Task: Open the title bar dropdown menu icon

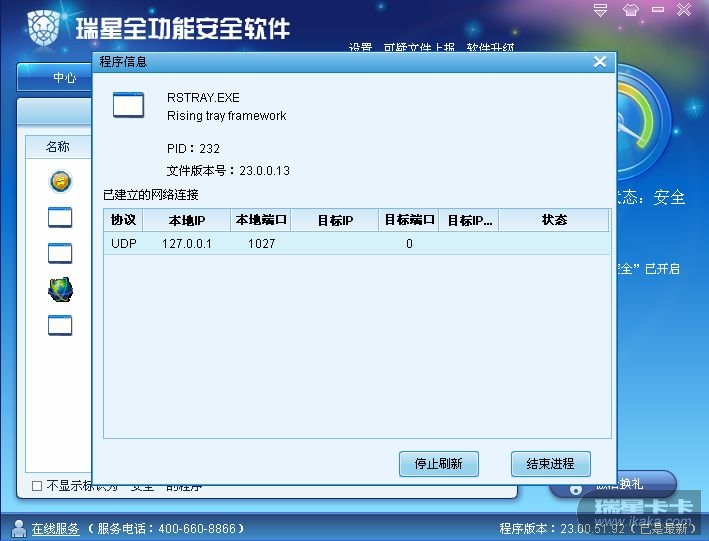Action: pos(600,9)
